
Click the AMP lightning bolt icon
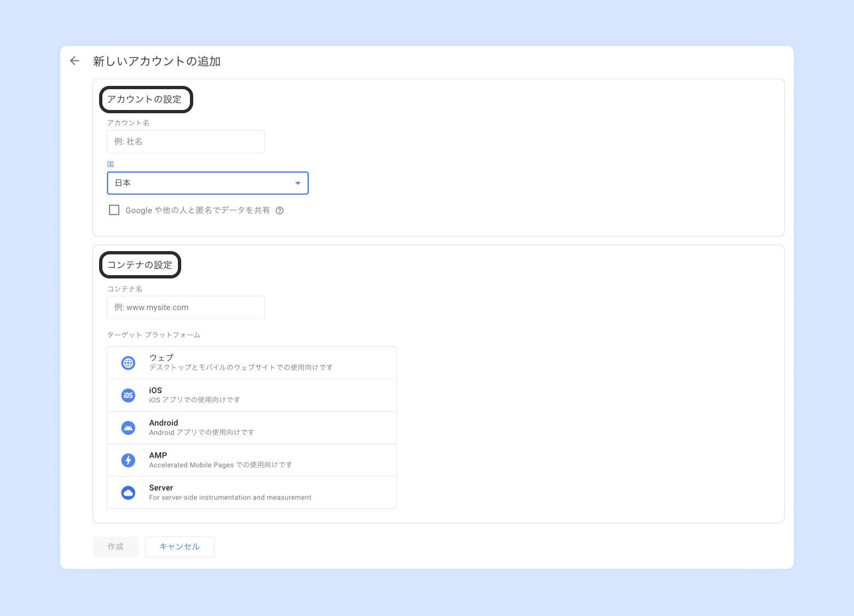[128, 460]
